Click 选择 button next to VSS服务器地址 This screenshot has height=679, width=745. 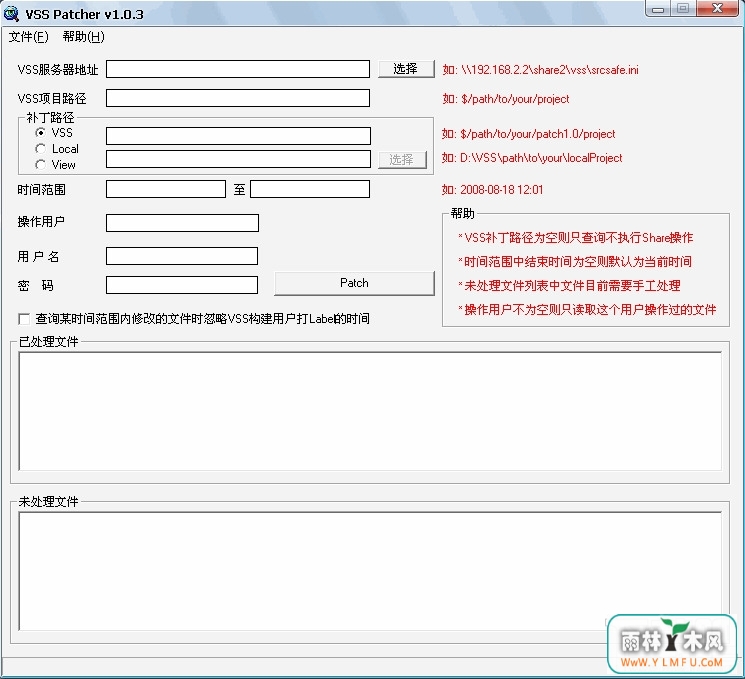[x=406, y=69]
